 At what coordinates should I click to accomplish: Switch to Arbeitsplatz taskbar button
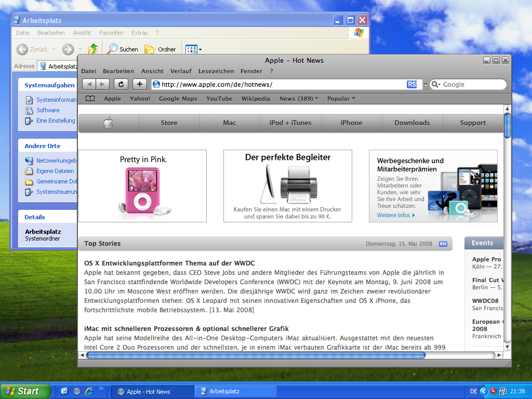click(x=236, y=391)
